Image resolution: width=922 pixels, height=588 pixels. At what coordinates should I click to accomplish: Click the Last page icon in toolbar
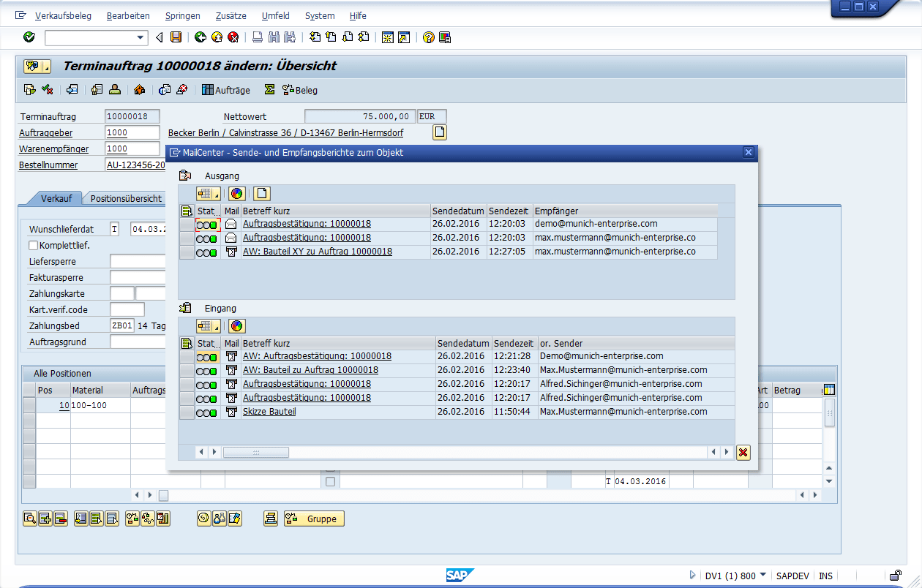pyautogui.click(x=364, y=37)
